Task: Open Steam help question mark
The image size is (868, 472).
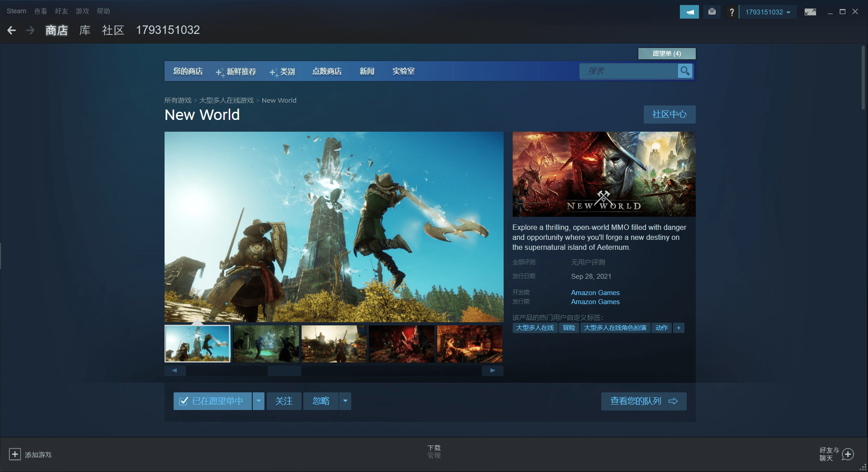Action: [731, 12]
